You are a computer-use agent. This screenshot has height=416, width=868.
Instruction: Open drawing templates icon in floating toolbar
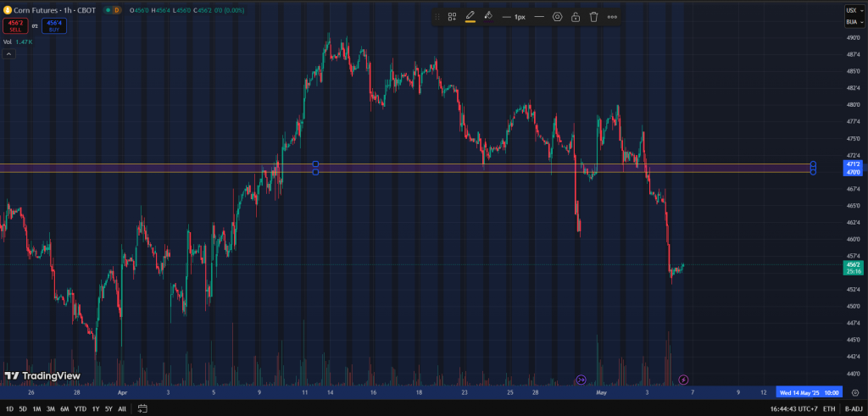pyautogui.click(x=453, y=17)
